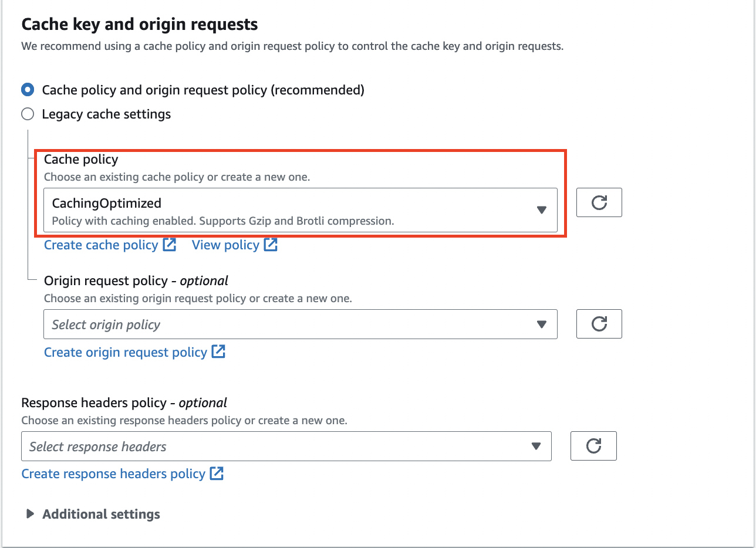Refresh the Response headers policy list
The image size is (756, 548).
pos(593,446)
